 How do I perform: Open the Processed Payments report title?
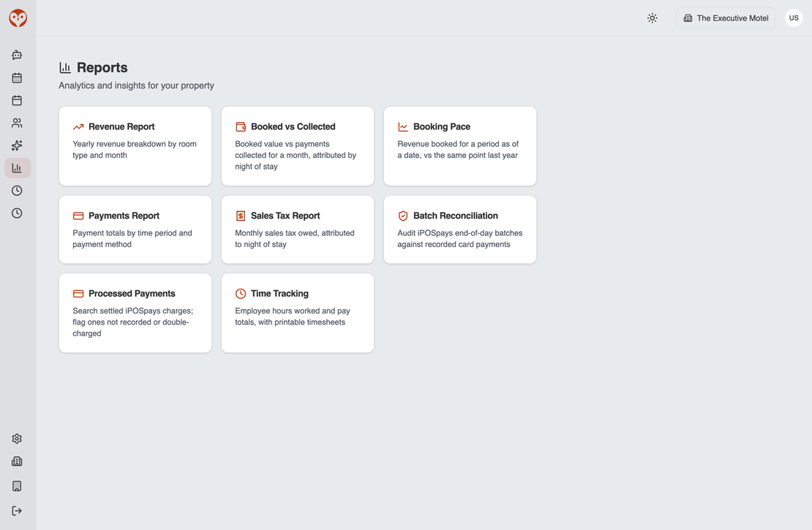(132, 293)
